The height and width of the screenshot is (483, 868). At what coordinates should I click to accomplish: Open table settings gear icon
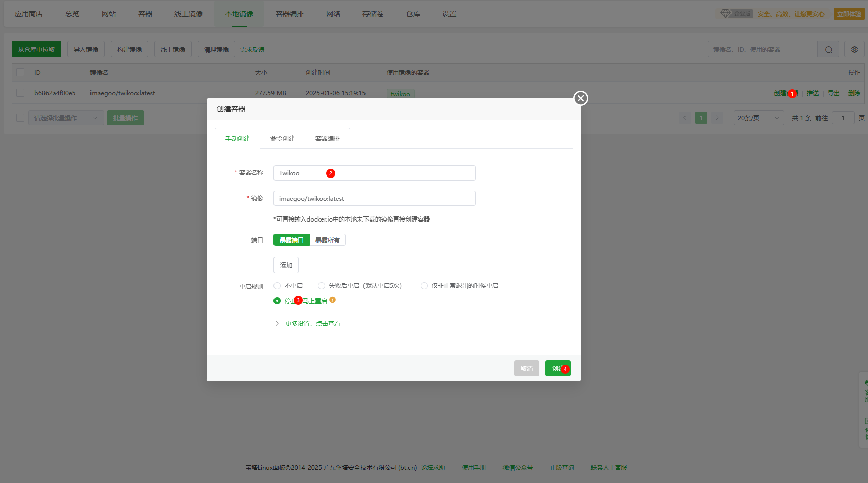[854, 50]
